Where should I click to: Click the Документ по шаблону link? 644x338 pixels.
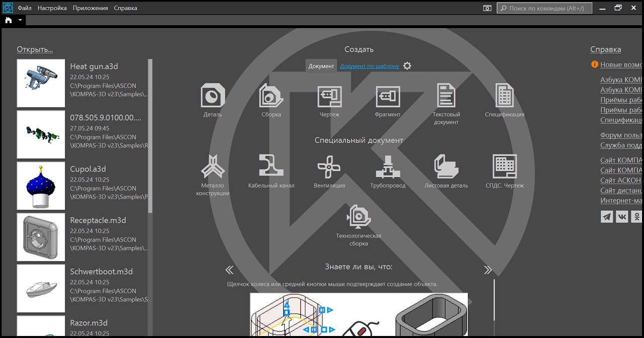[x=369, y=66]
